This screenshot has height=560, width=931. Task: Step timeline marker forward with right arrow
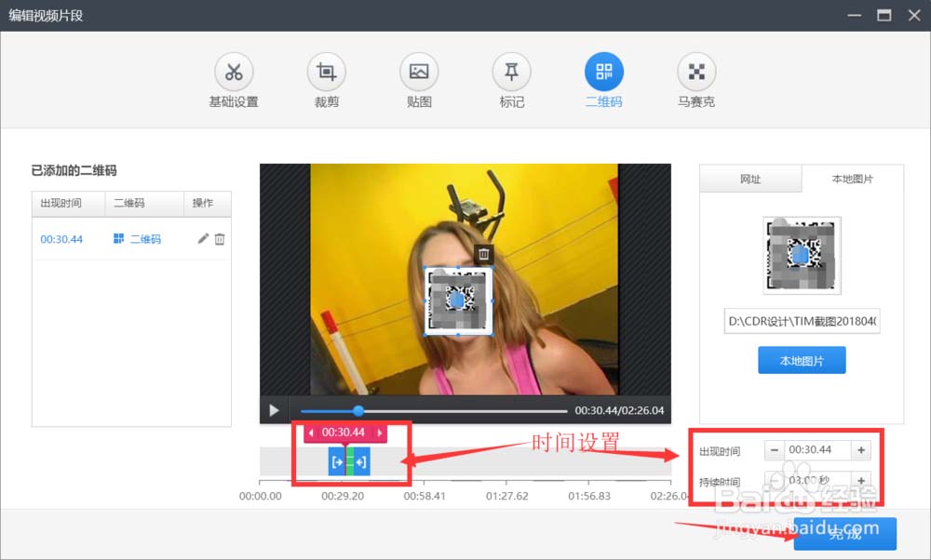tap(380, 433)
